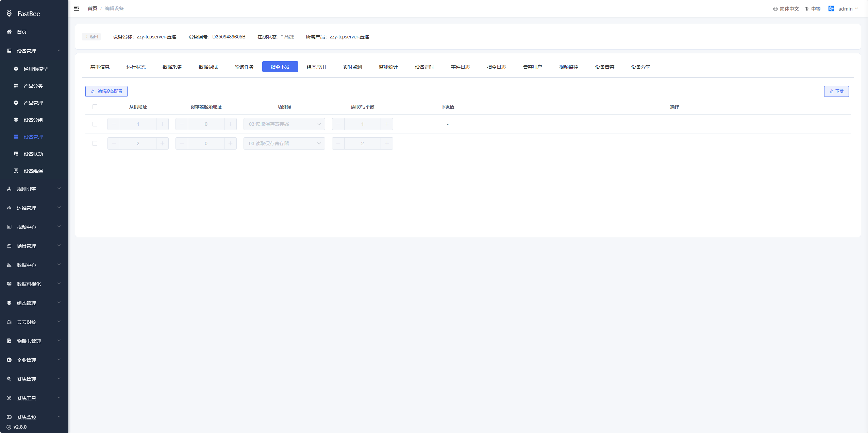Click the 下发 button
The image size is (868, 433).
(836, 91)
